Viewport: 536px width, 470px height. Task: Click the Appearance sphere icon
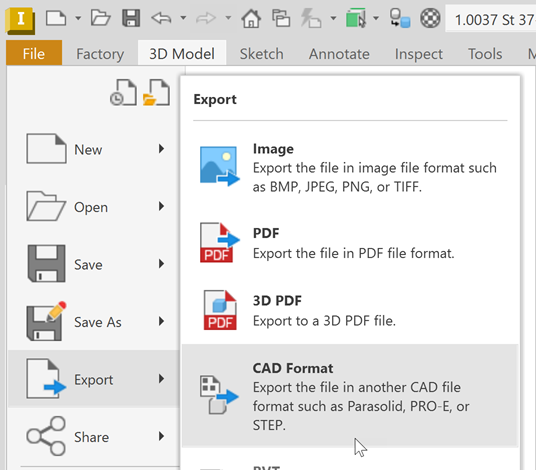pos(430,18)
